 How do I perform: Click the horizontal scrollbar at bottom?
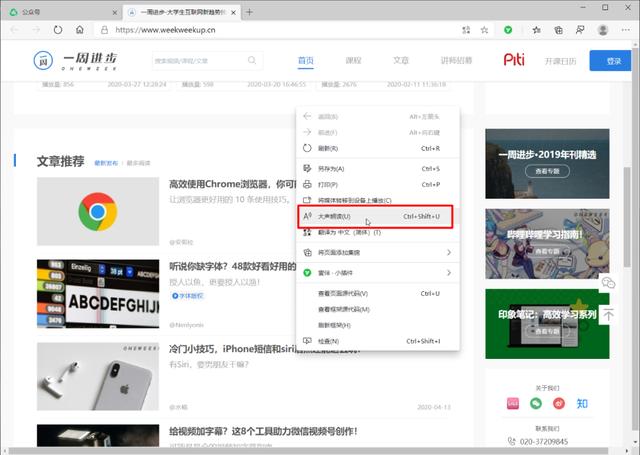click(308, 451)
